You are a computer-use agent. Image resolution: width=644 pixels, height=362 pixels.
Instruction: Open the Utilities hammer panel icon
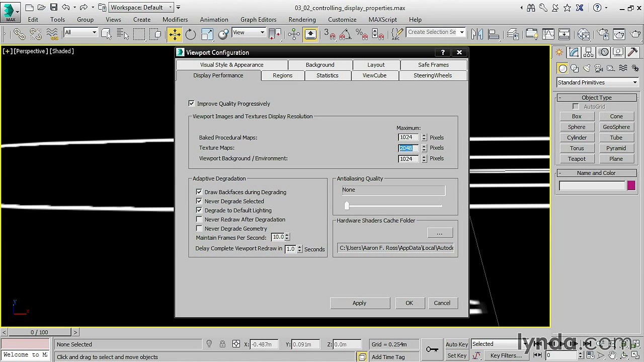[632, 52]
